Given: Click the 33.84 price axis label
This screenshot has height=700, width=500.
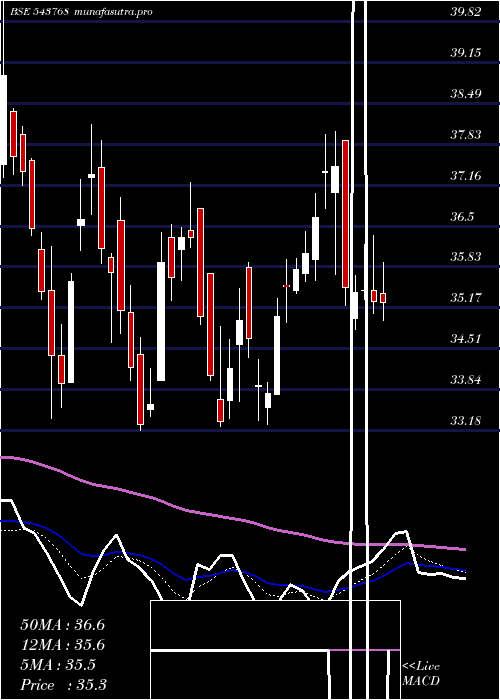Looking at the screenshot, I should (466, 380).
